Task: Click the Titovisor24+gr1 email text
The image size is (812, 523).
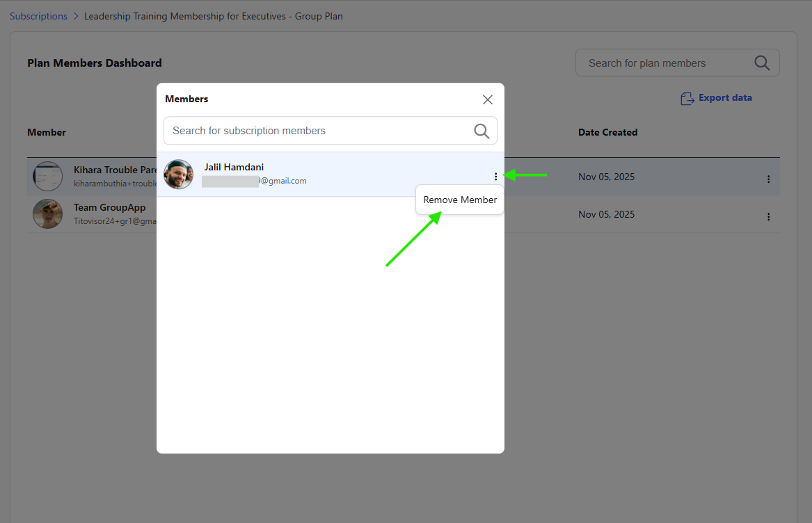Action: tap(115, 221)
